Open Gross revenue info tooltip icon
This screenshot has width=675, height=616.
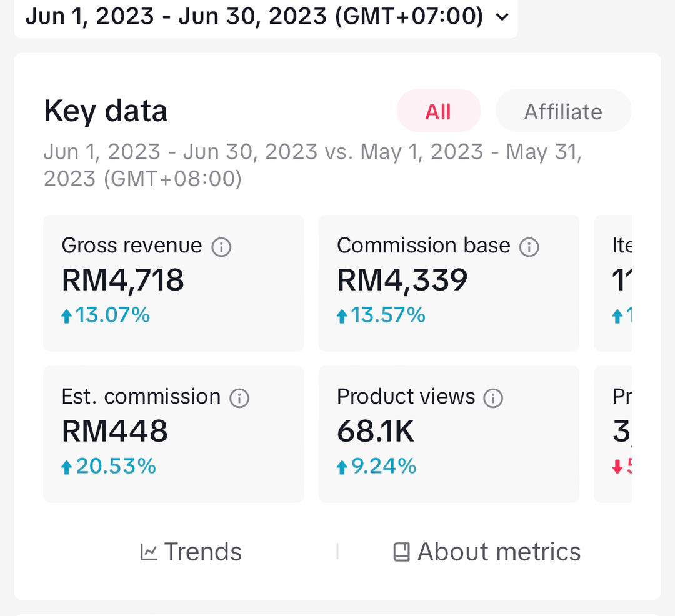(x=221, y=247)
